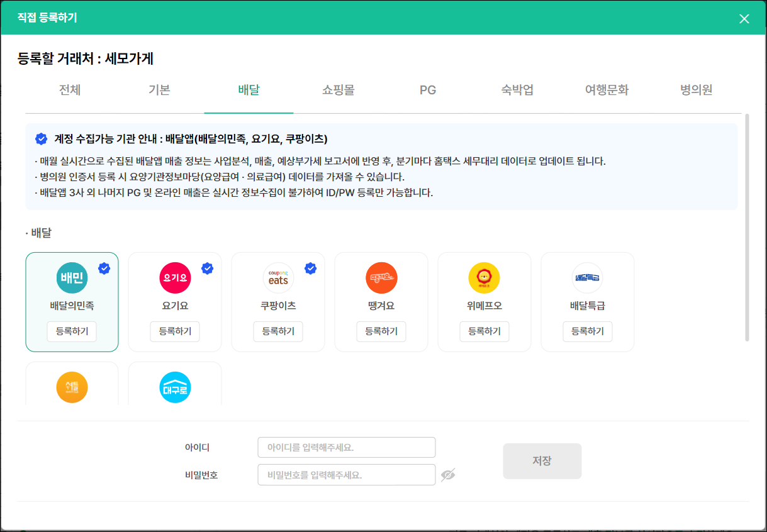This screenshot has width=767, height=532.
Task: Select the 땡겨요 orange logo icon
Action: pyautogui.click(x=381, y=278)
